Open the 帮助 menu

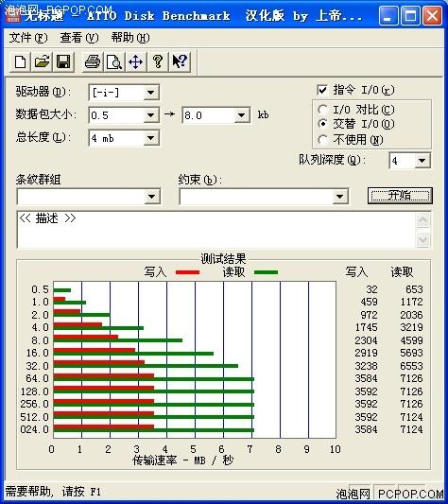tap(130, 38)
